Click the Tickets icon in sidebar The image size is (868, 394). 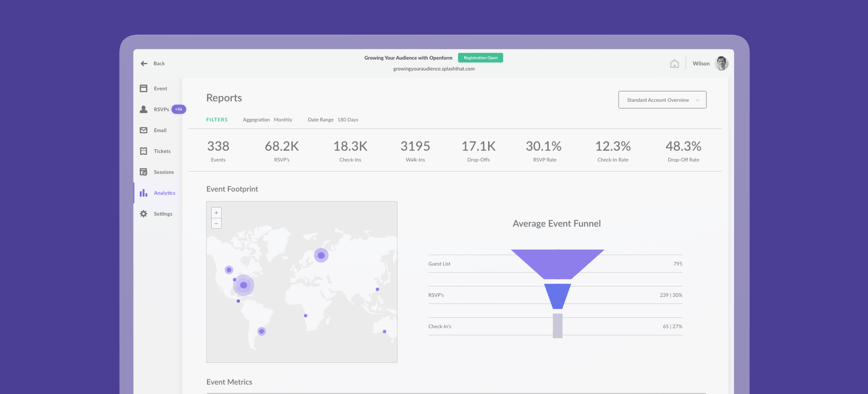pyautogui.click(x=143, y=151)
